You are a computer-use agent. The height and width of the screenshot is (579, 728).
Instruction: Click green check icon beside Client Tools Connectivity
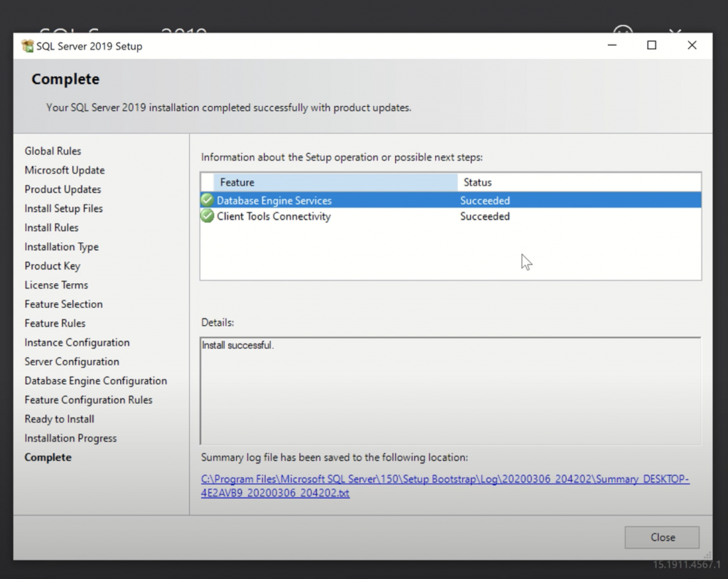[x=207, y=216]
